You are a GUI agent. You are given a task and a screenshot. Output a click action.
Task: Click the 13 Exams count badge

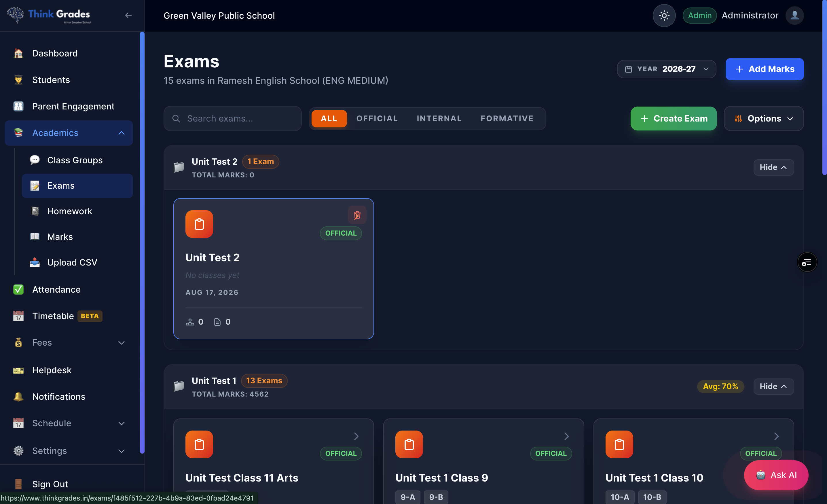(264, 381)
